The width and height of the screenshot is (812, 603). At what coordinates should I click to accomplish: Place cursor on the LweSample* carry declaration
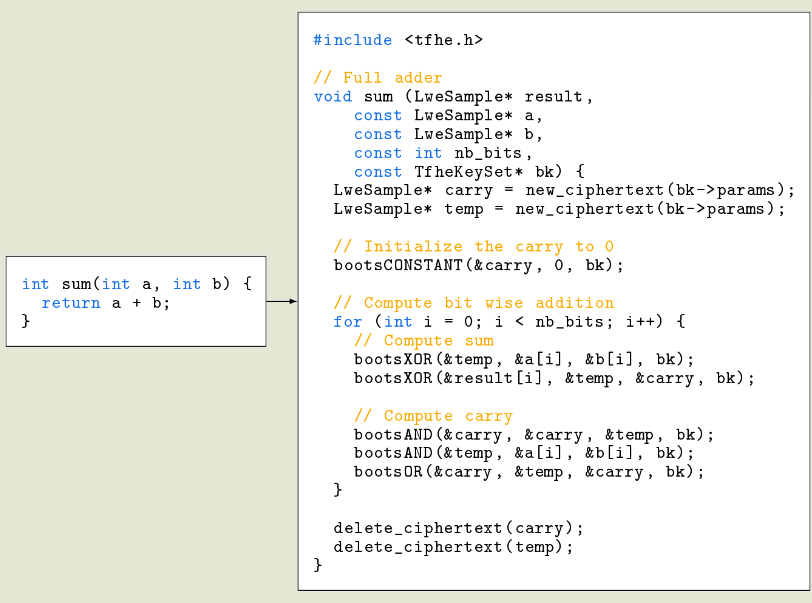click(563, 190)
